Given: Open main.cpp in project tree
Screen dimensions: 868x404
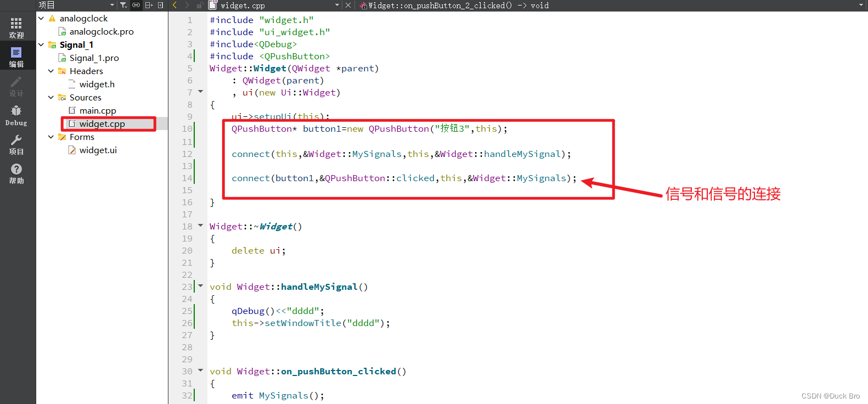Looking at the screenshot, I should click(98, 110).
